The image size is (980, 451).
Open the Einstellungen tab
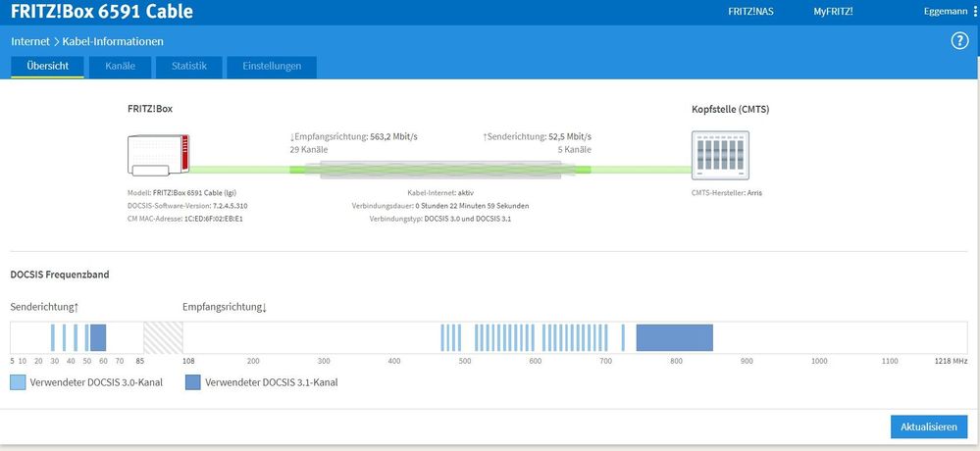tap(272, 67)
